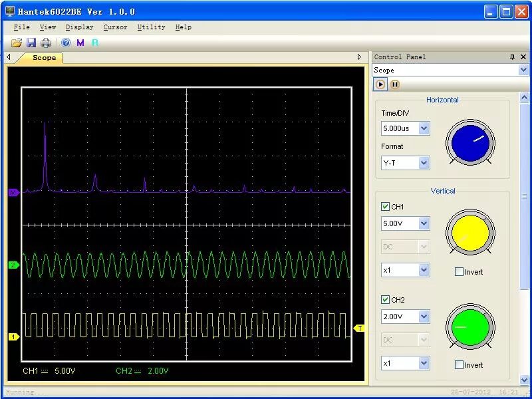Turn the green CH2 vertical knob
Screen dimensions: 532x399
pyautogui.click(x=471, y=327)
